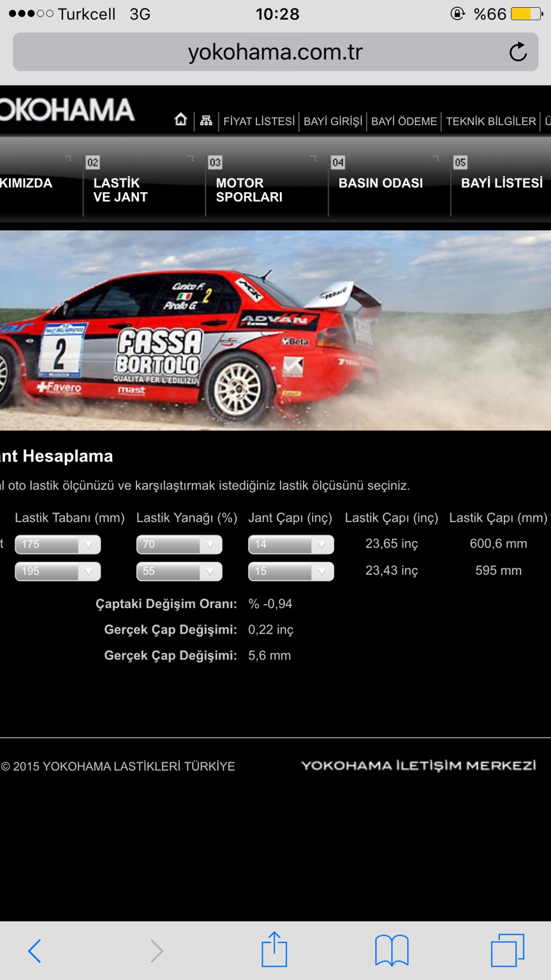Open Safari bookmarks book icon
Viewport: 551px width, 980px height.
click(x=392, y=951)
